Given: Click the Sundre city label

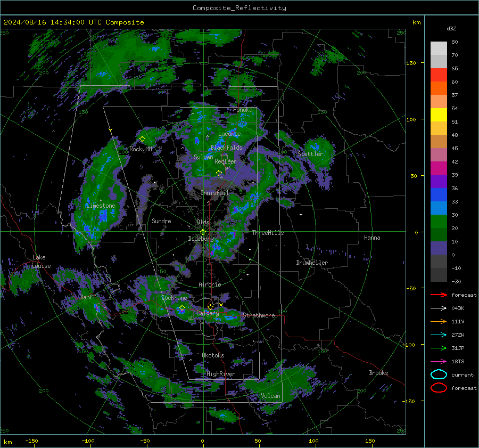Looking at the screenshot, I should pyautogui.click(x=161, y=221).
